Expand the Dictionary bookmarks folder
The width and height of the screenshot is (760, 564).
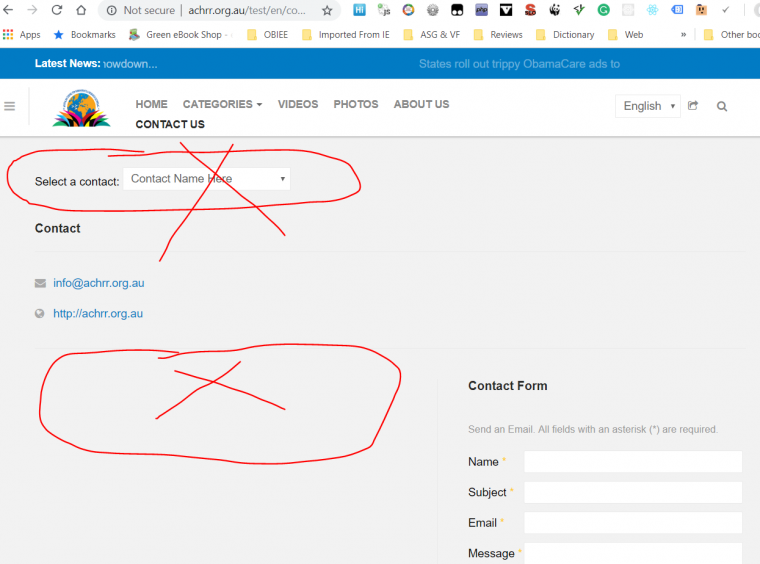[x=565, y=34]
